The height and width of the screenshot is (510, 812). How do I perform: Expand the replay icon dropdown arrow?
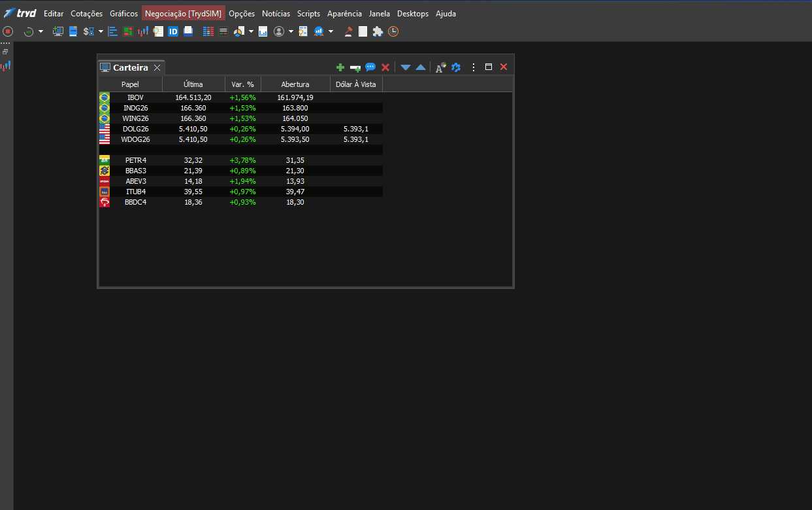tap(41, 31)
